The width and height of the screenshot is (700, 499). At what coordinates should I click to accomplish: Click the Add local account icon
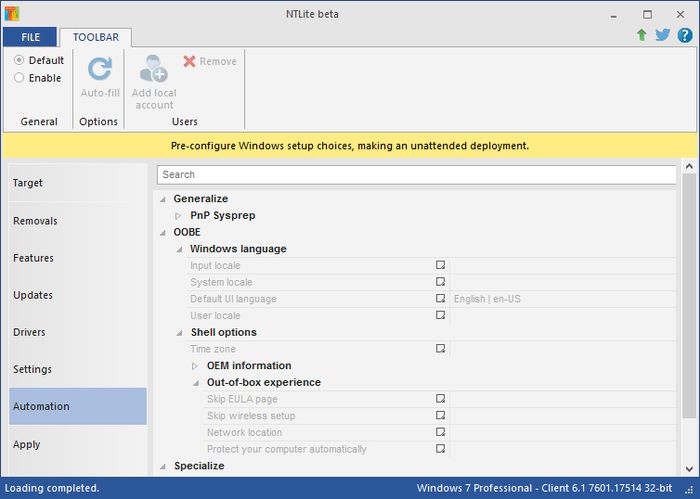154,69
